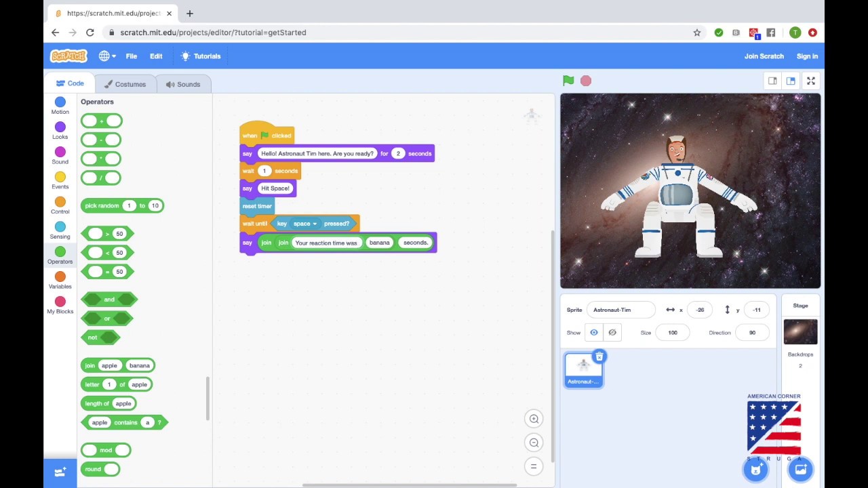This screenshot has height=488, width=868.
Task: Select the Motion block category
Action: (x=60, y=106)
